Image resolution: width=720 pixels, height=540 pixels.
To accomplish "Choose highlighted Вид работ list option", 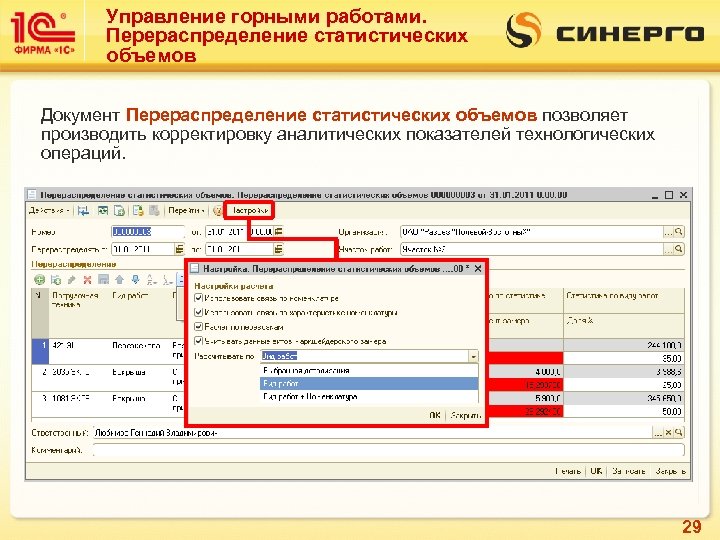I will click(369, 383).
